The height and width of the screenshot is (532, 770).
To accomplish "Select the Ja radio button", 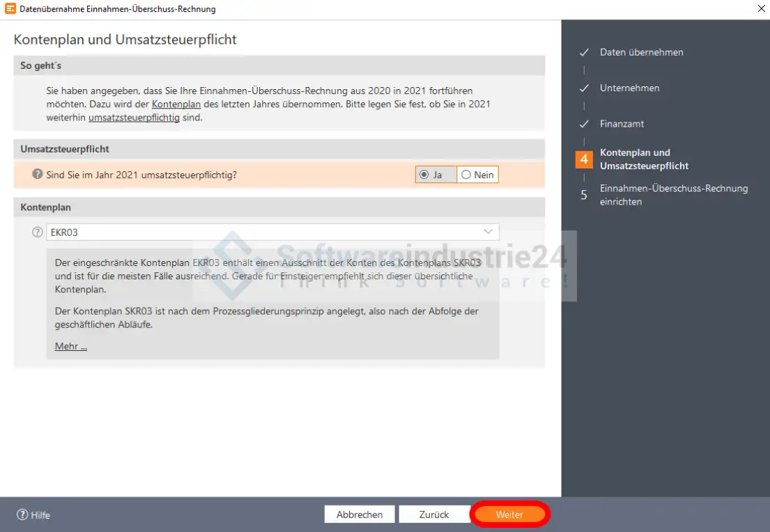I will click(x=424, y=175).
